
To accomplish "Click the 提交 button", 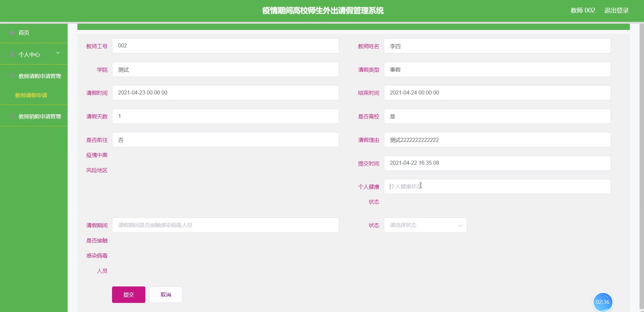I will click(x=129, y=295).
